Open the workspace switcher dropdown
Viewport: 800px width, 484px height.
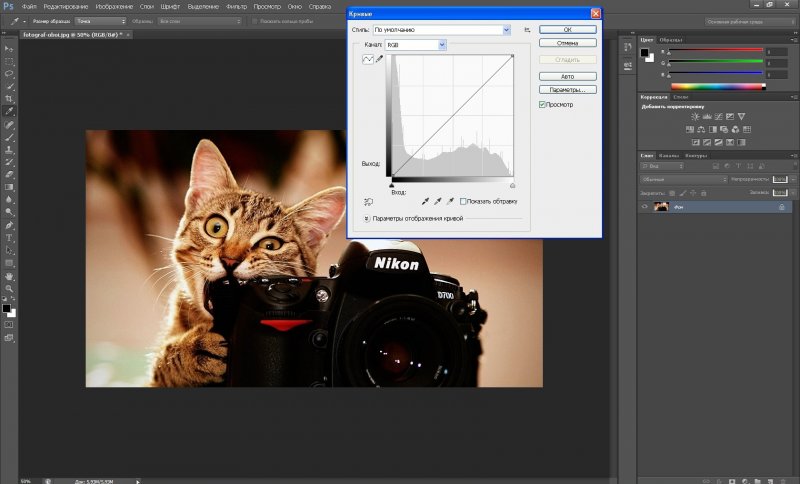[749, 21]
